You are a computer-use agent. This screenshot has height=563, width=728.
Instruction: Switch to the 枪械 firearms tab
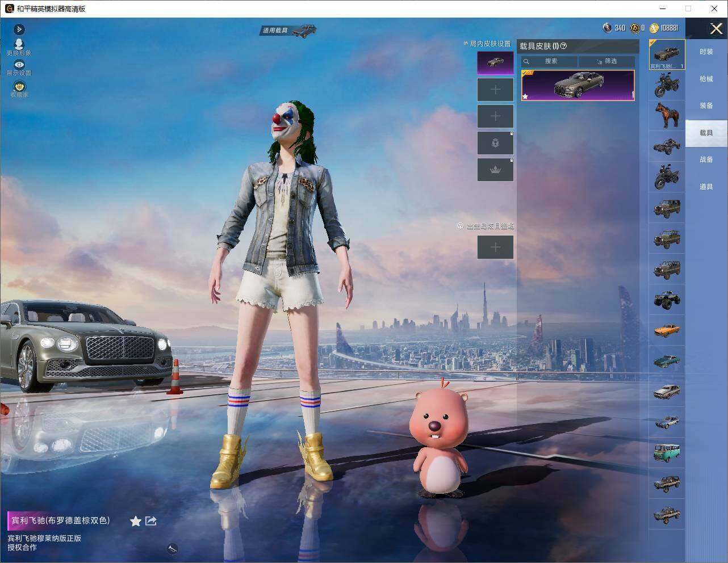(x=706, y=79)
